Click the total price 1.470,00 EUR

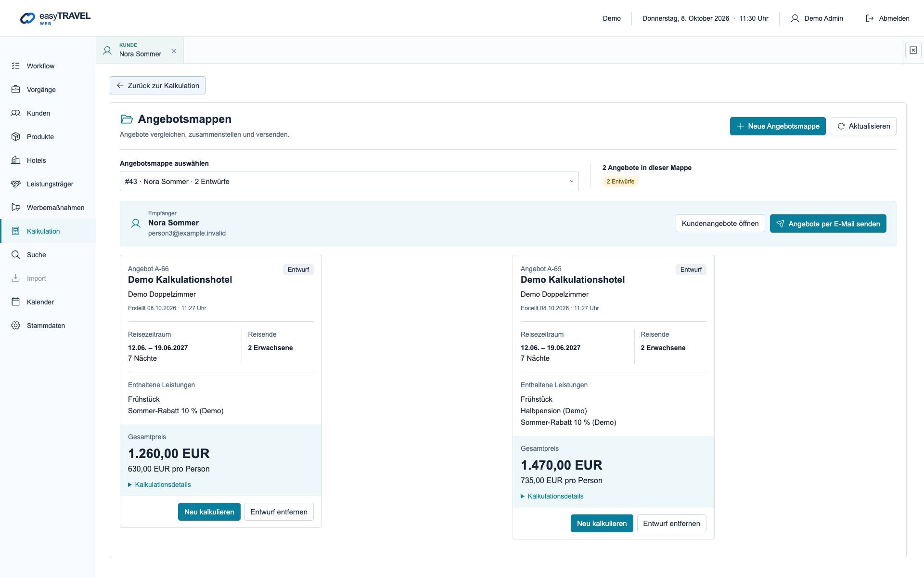pos(561,465)
